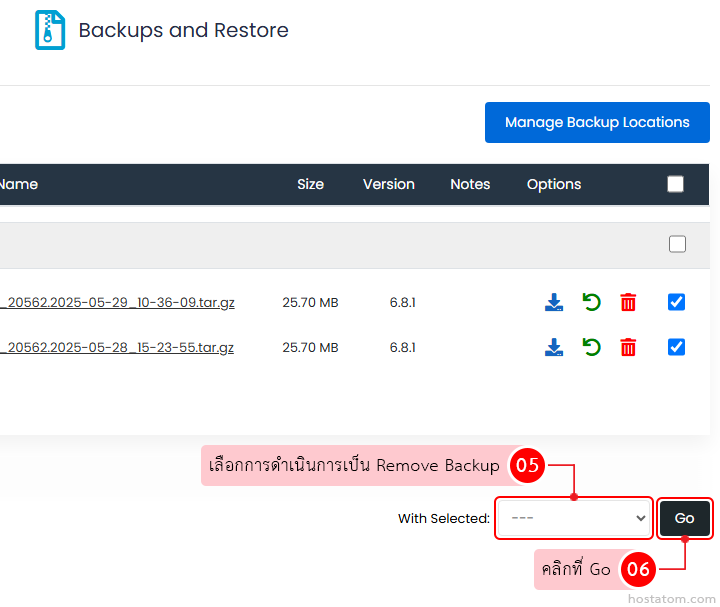Delete the 2025-05-29 backup
720x607 pixels.
coord(628,302)
